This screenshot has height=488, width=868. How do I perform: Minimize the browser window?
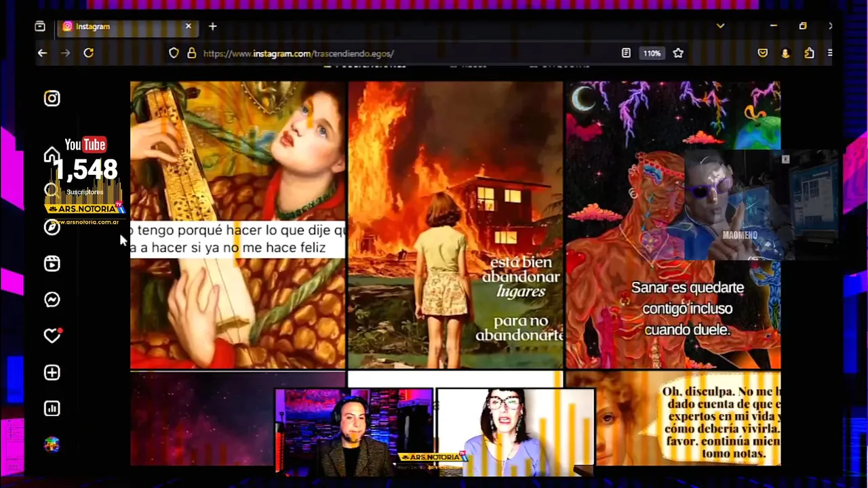773,26
